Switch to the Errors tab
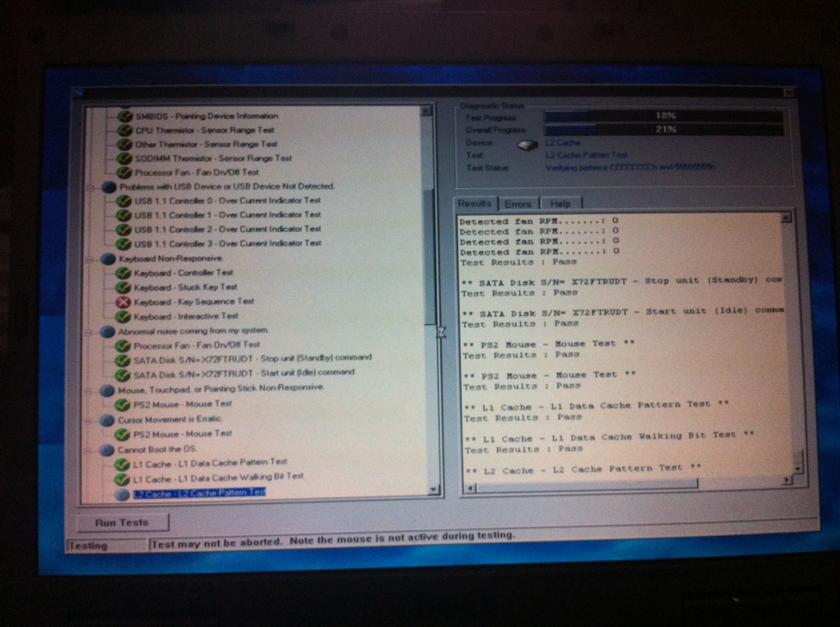The width and height of the screenshot is (840, 627). tap(518, 204)
